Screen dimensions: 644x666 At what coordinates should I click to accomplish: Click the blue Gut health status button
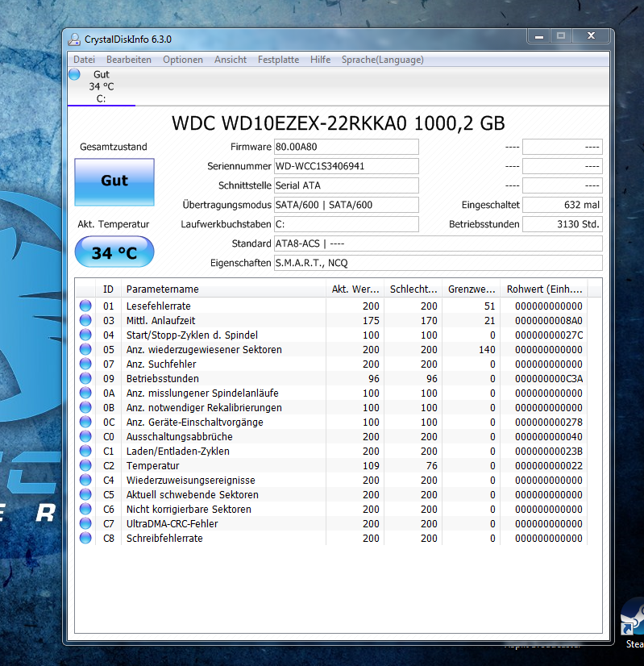pos(114,181)
